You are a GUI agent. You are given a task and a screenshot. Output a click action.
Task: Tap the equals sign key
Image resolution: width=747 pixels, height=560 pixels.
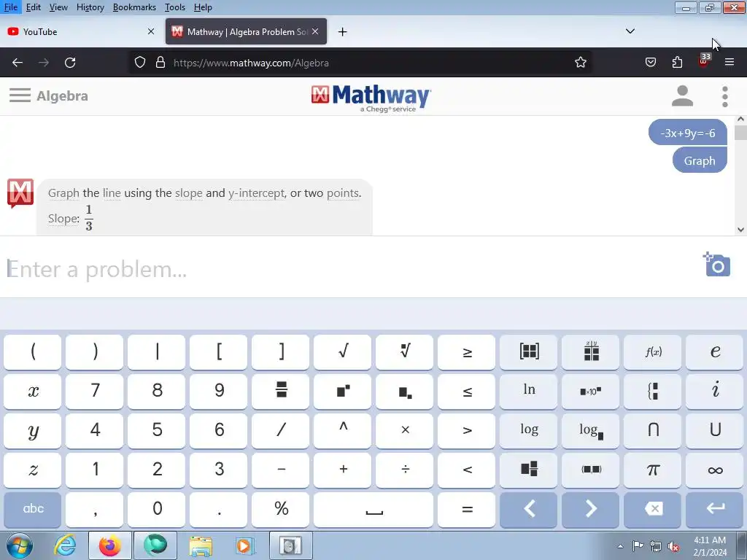click(x=466, y=510)
